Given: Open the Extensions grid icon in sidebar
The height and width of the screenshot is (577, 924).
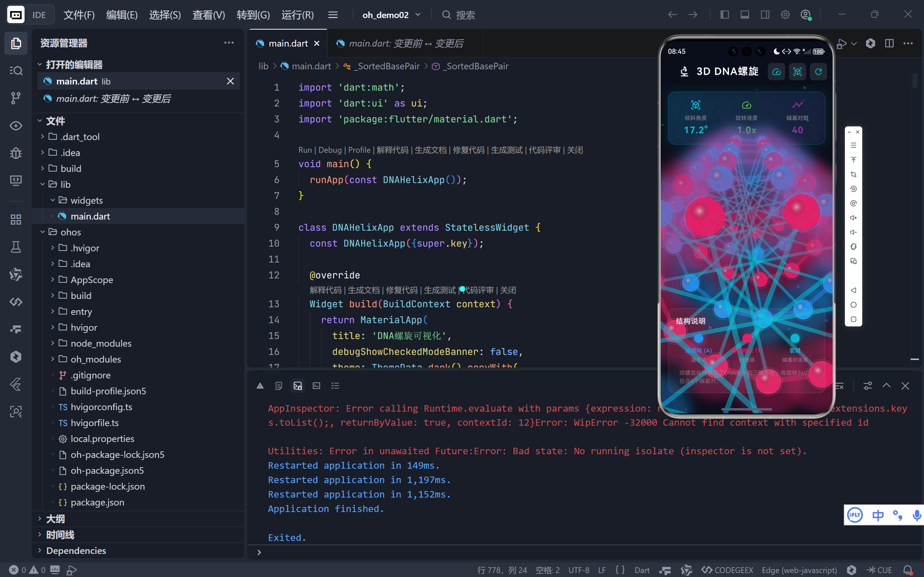Looking at the screenshot, I should (16, 220).
